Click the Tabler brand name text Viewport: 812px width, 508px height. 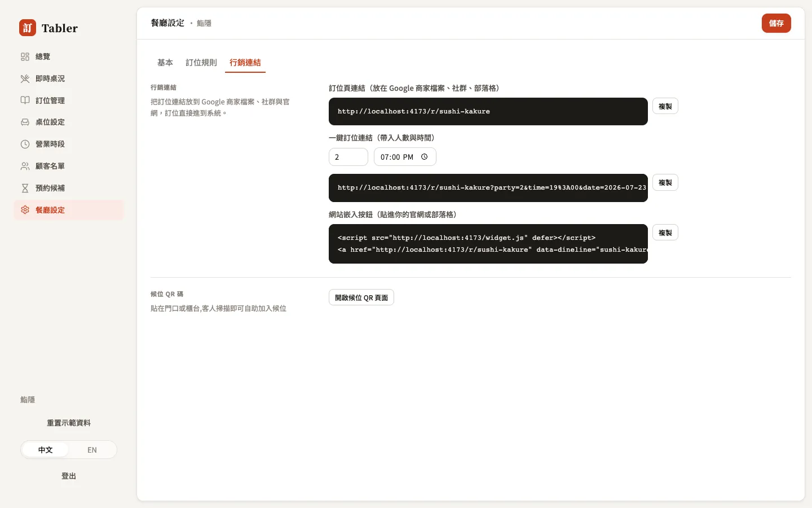coord(60,28)
